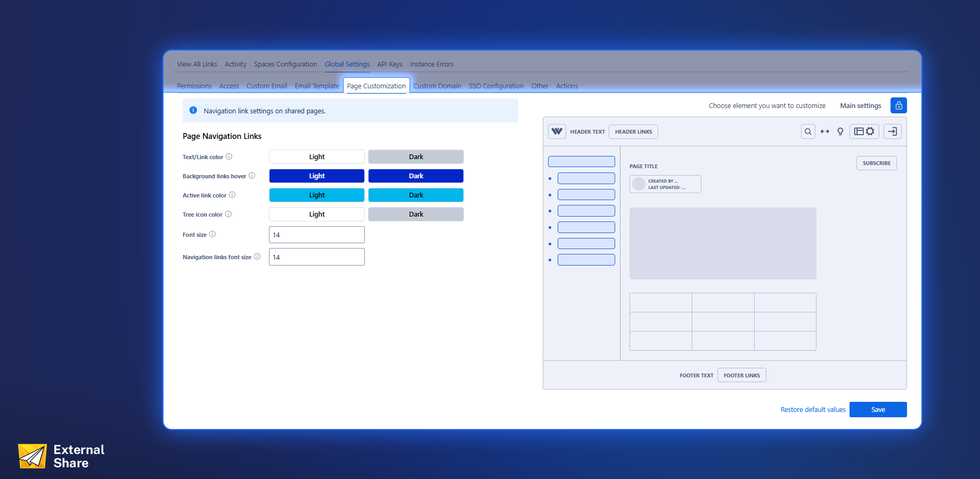The height and width of the screenshot is (479, 980).
Task: Click the Navigation links font size field
Action: [317, 257]
